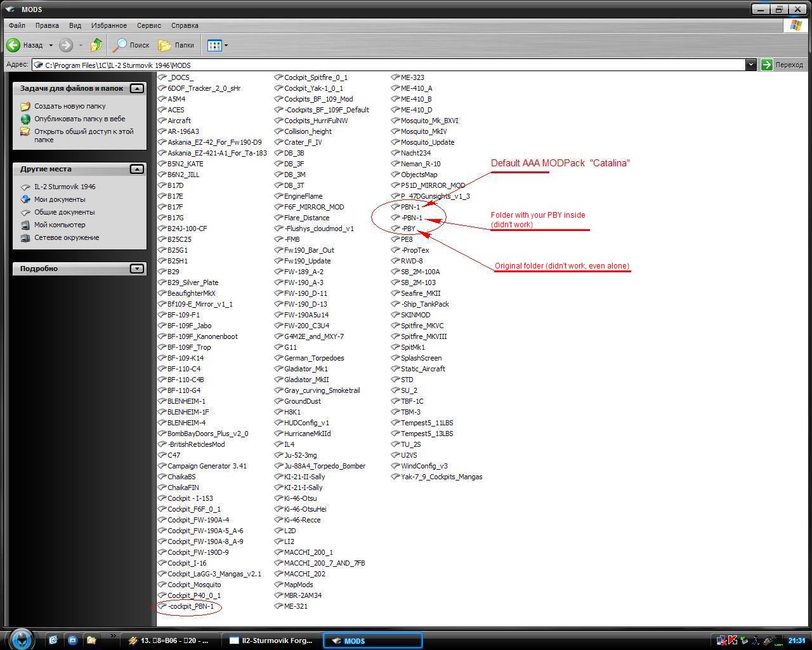Select the PBN-1 folder icon

tap(395, 207)
